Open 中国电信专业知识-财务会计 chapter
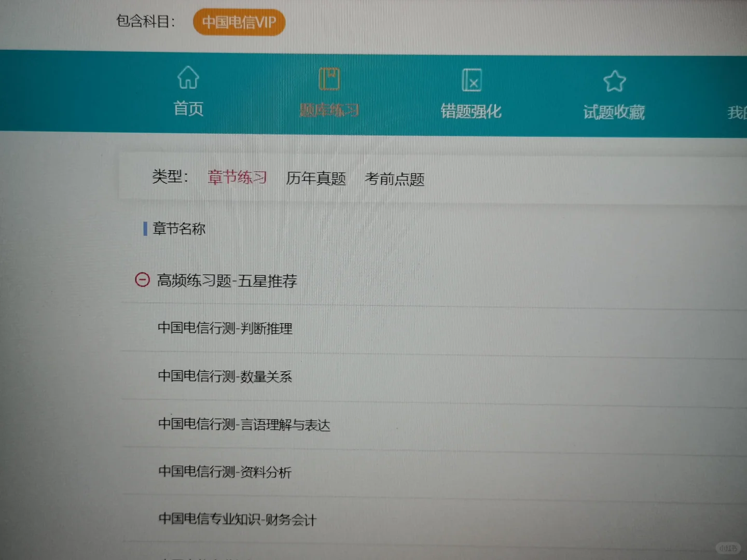747x560 pixels. 238,519
